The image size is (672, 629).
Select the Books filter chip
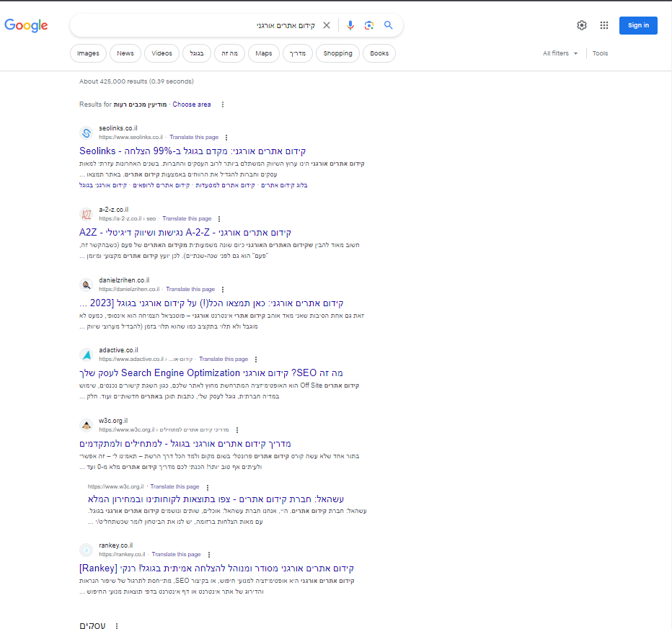click(379, 53)
